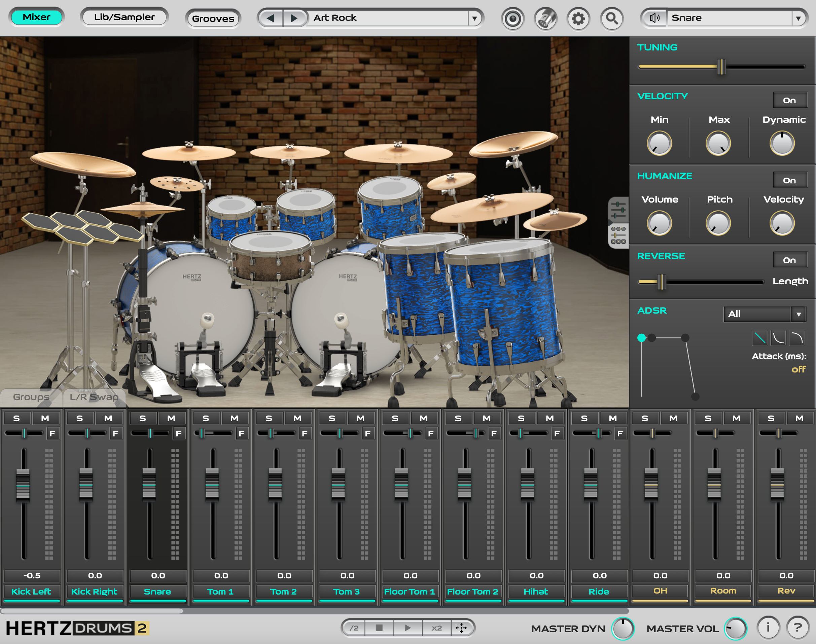
Task: Click the Hihat channel F button
Action: 557,434
